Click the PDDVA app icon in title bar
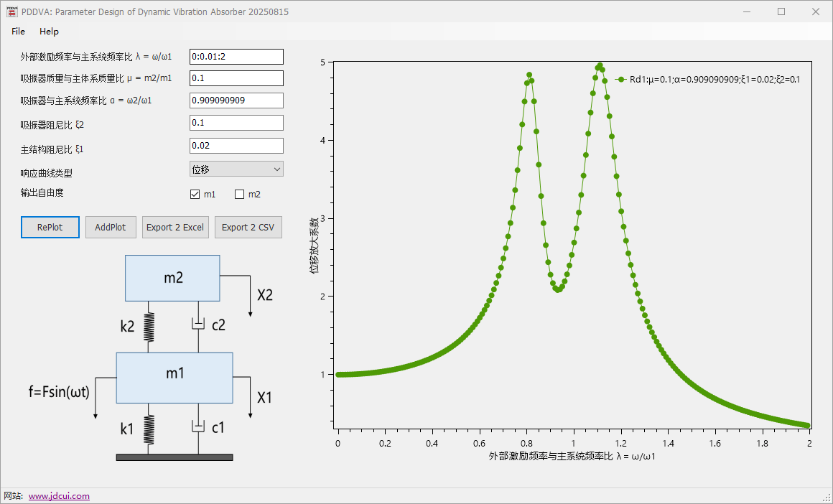 point(11,11)
